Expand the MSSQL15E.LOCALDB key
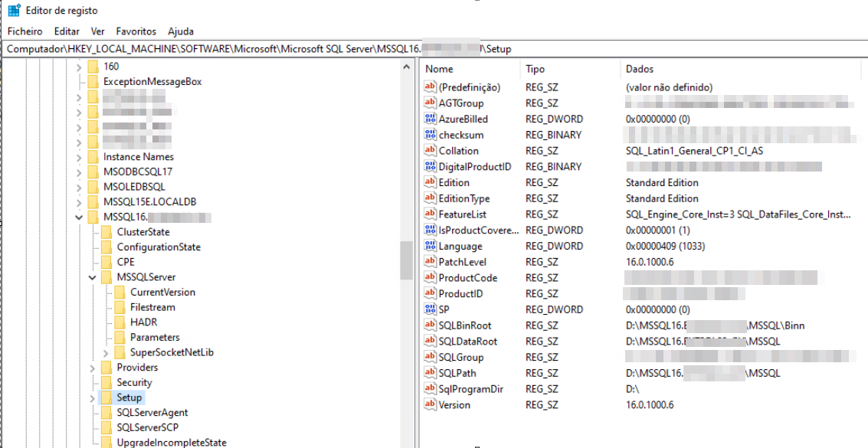 (x=79, y=201)
